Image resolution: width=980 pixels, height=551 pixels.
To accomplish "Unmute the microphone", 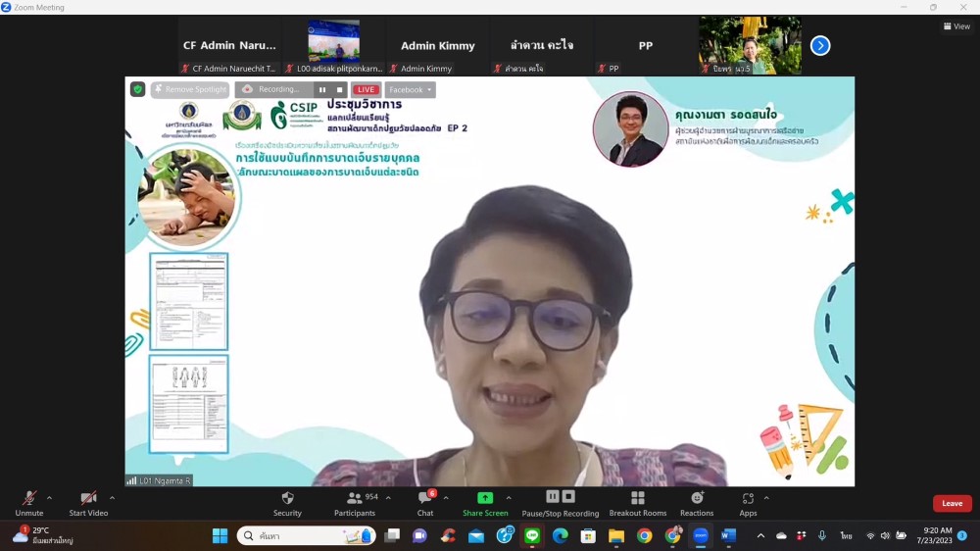I will 29,503.
